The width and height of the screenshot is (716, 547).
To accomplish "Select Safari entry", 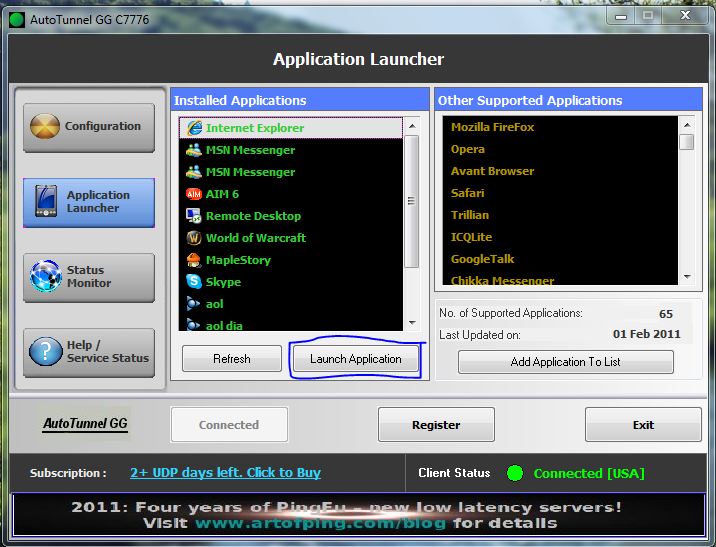I will 560,193.
